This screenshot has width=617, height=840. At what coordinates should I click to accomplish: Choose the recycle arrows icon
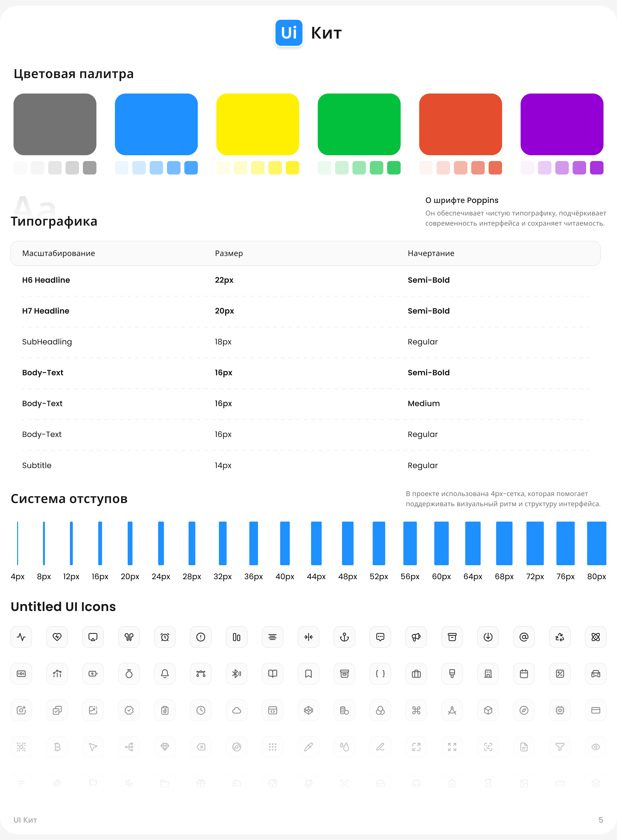[x=559, y=637]
